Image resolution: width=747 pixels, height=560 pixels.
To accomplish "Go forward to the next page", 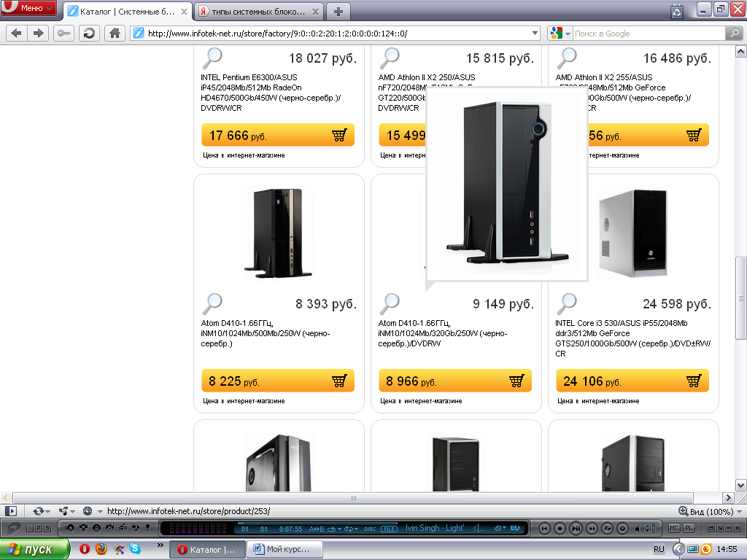I will (38, 34).
